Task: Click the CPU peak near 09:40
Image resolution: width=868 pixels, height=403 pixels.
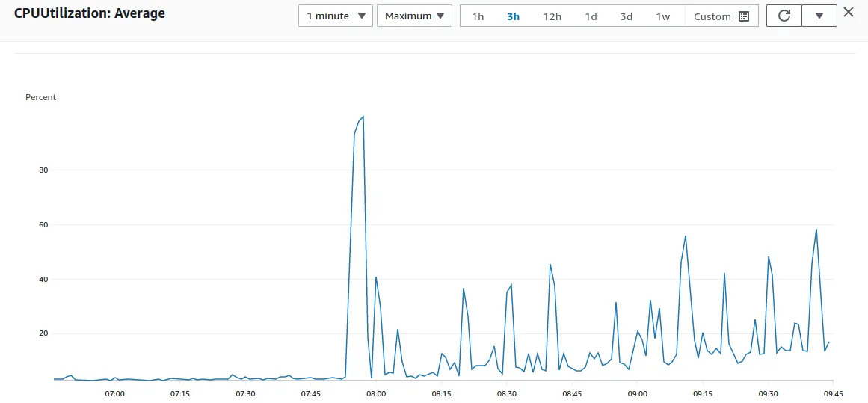Action: coord(816,230)
